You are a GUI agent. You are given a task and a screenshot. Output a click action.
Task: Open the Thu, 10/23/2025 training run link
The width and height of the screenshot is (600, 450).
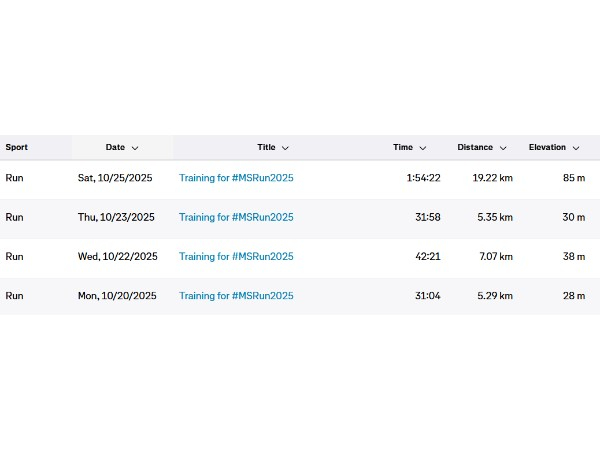tap(236, 217)
